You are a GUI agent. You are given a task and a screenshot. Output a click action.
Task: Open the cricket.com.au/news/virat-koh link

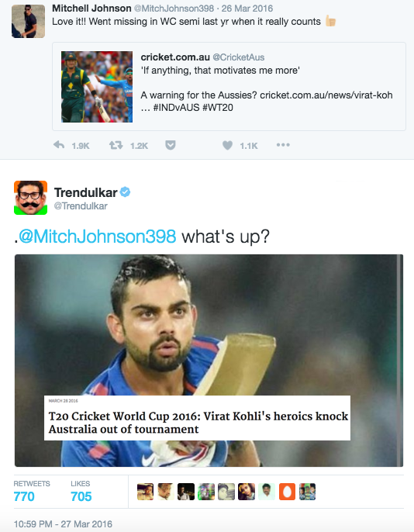326,95
